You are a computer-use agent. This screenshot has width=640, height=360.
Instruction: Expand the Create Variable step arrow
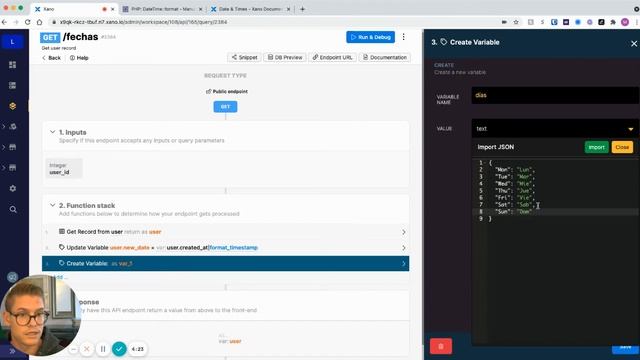pyautogui.click(x=403, y=264)
